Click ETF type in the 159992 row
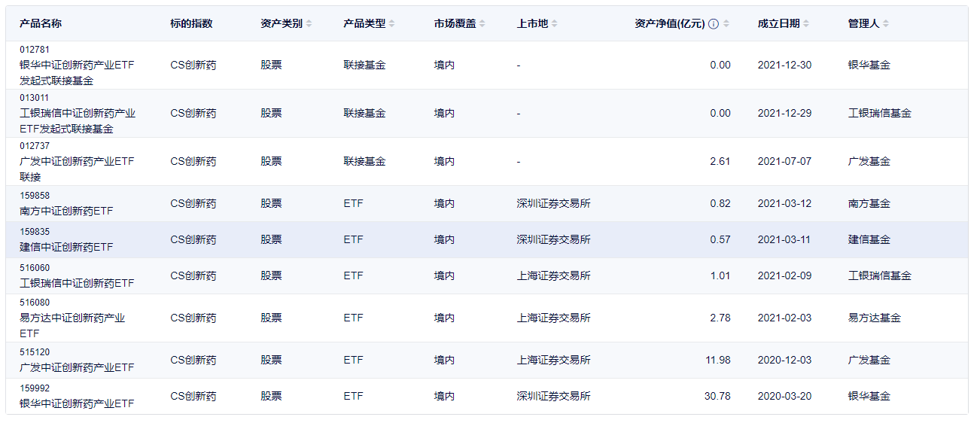This screenshot has width=980, height=423. click(x=353, y=397)
